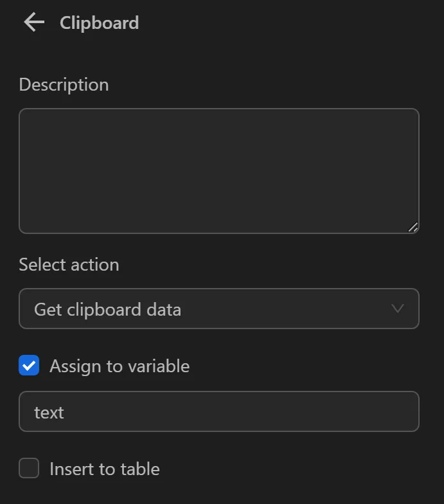Focus the empty Description text area

pos(218,170)
